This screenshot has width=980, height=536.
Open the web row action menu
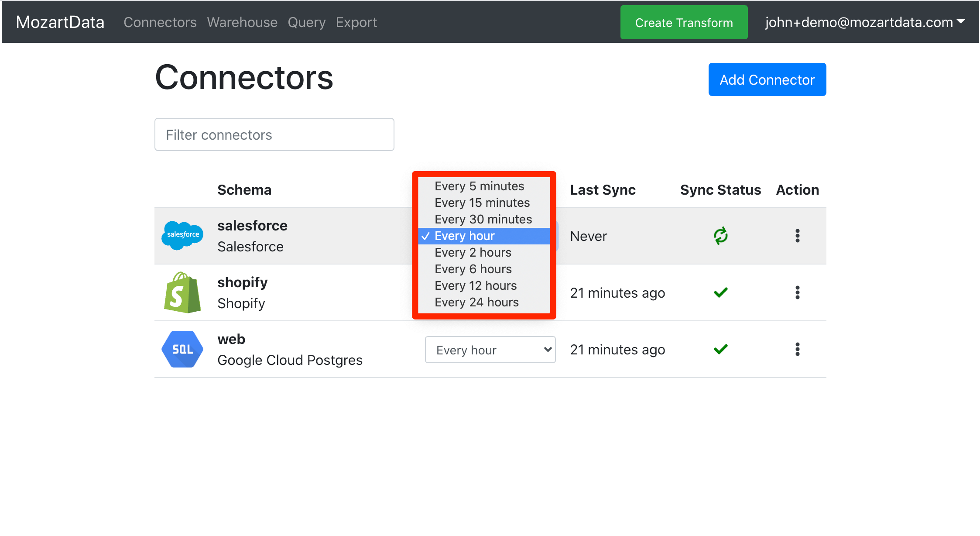coord(798,349)
